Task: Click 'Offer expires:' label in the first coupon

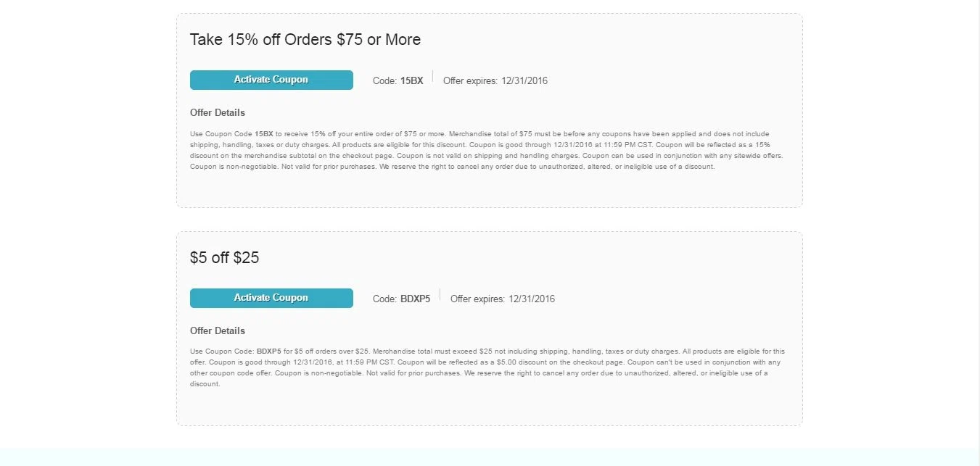Action: 470,81
